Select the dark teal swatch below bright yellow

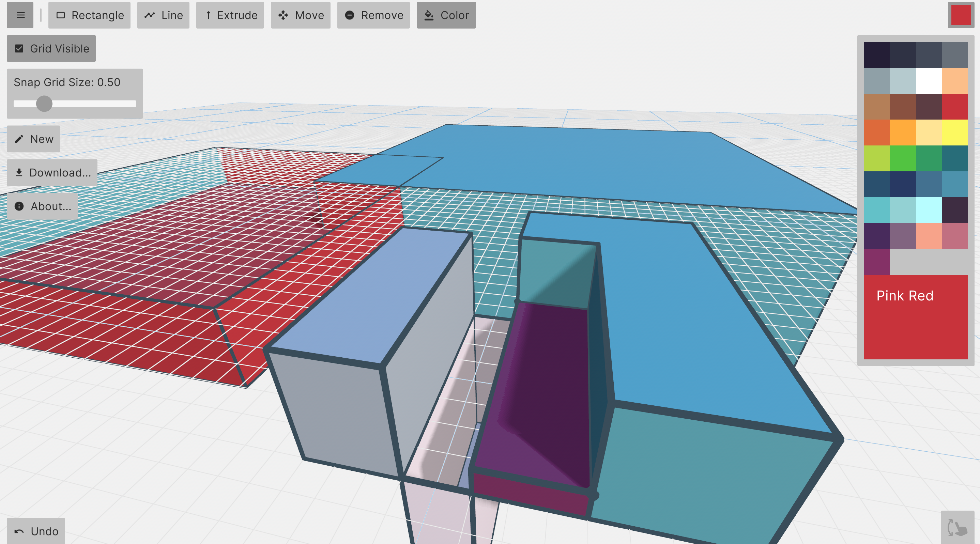(954, 158)
